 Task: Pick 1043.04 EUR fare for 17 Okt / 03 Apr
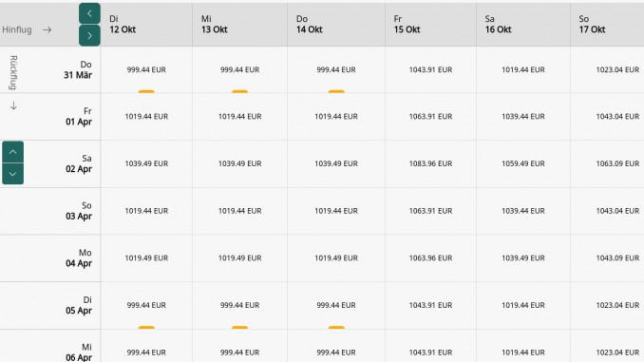point(608,211)
